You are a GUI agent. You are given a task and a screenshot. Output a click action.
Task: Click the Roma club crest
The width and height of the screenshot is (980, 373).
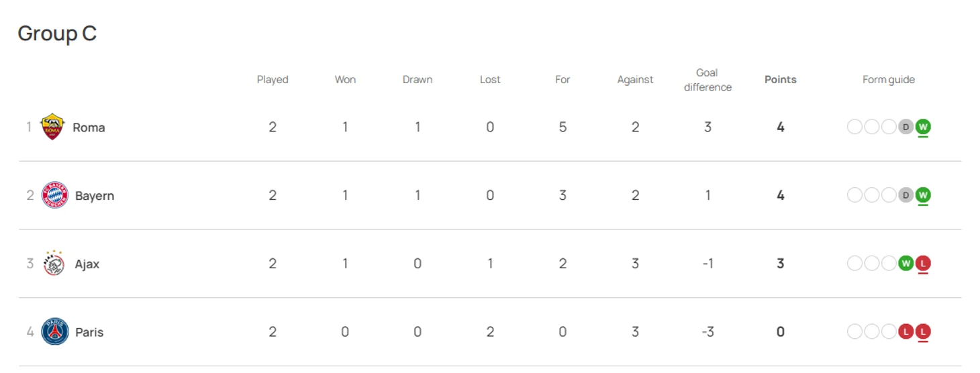point(52,127)
